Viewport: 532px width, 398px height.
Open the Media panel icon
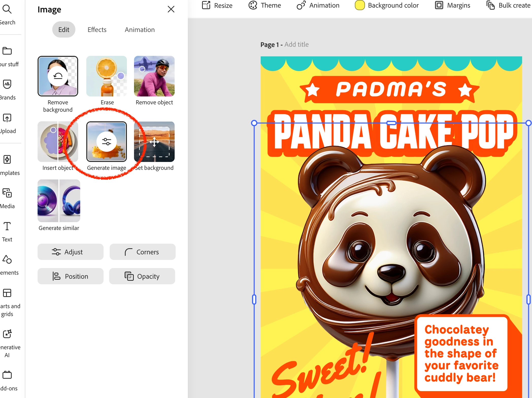(7, 193)
